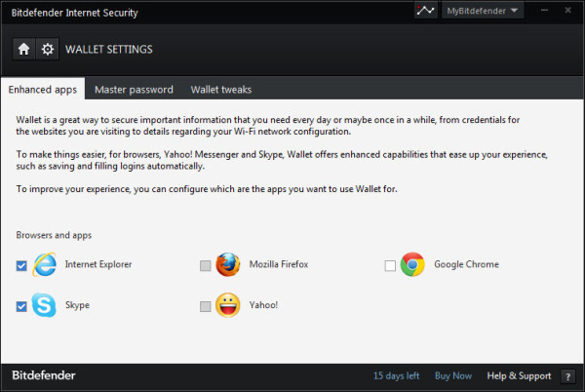Click the Browsers and apps heading
Screen dimensions: 585x392
(x=54, y=235)
